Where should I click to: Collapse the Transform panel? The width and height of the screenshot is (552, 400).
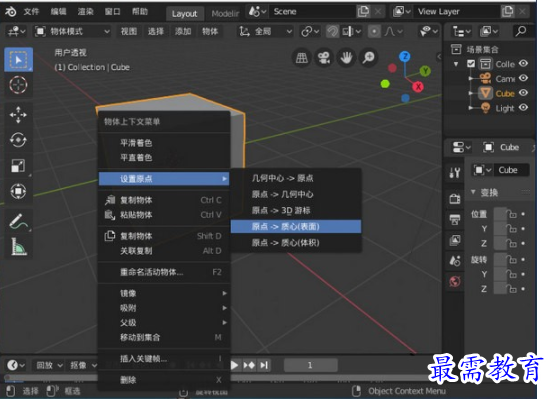coord(473,192)
